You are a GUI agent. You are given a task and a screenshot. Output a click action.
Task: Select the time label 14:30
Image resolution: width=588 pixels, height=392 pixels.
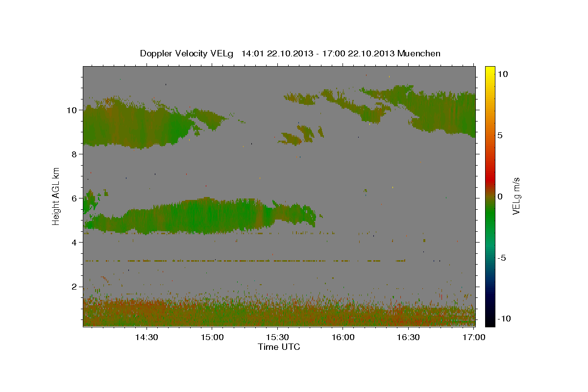[x=147, y=337]
